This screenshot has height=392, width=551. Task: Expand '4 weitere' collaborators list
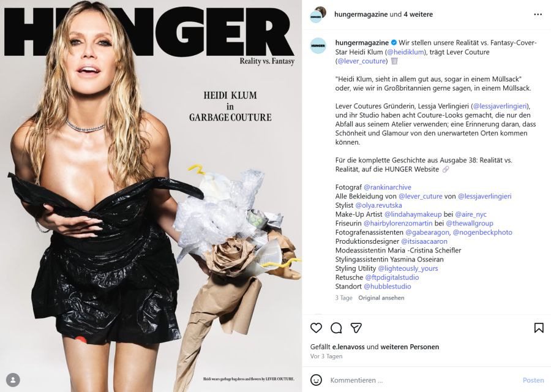tap(418, 15)
